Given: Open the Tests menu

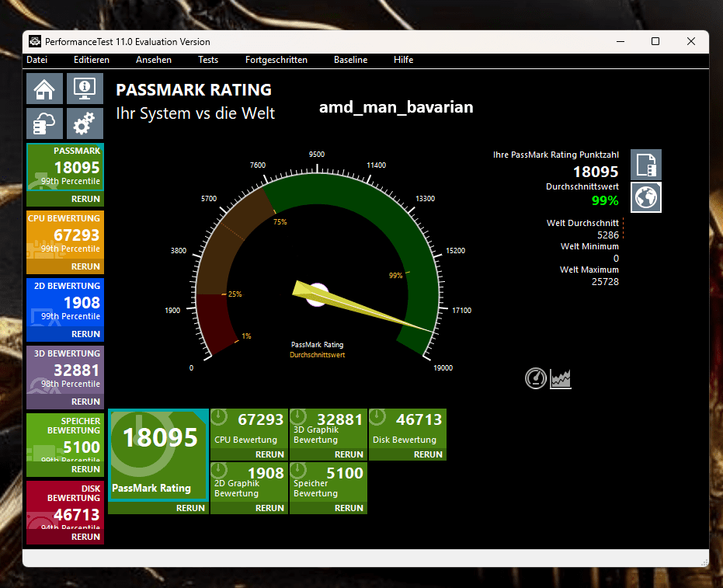Looking at the screenshot, I should click(x=208, y=60).
